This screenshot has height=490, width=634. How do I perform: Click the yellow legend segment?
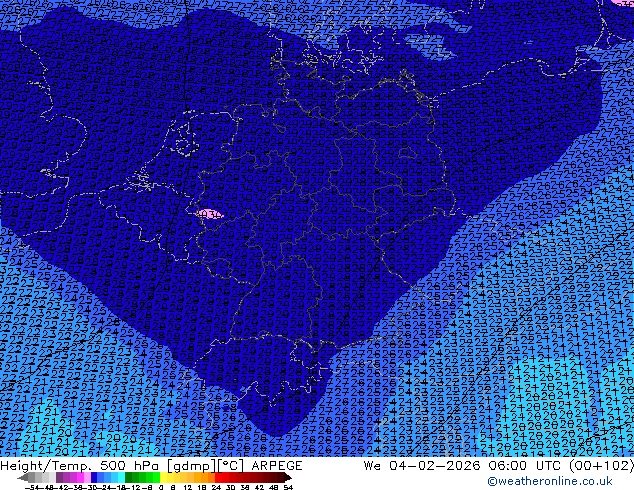(163, 478)
